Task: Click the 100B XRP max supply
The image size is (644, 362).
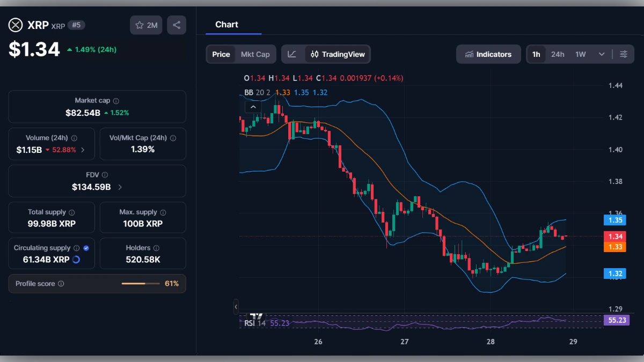Action: tap(143, 224)
